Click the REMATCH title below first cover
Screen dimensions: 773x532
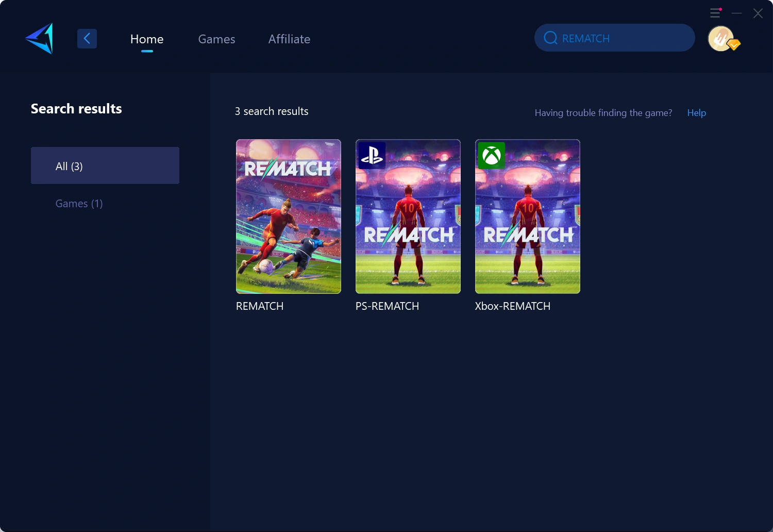[260, 306]
